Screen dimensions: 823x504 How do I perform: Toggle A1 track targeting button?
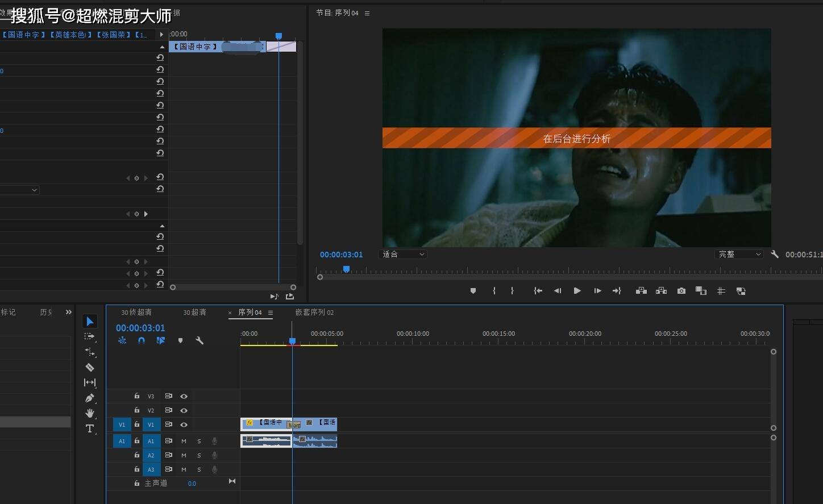click(151, 441)
